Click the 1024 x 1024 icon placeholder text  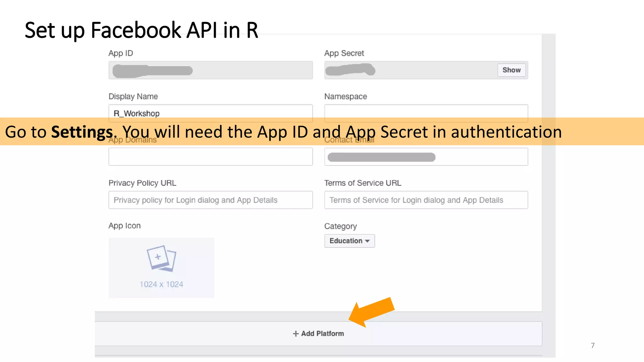(161, 284)
